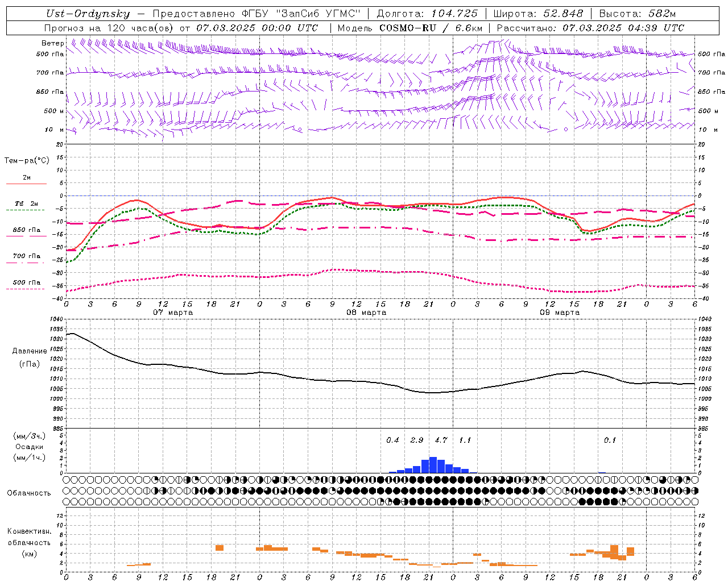Screen dimensions: 728x582
Task: Click the 09 марта date label
Action: click(x=560, y=313)
